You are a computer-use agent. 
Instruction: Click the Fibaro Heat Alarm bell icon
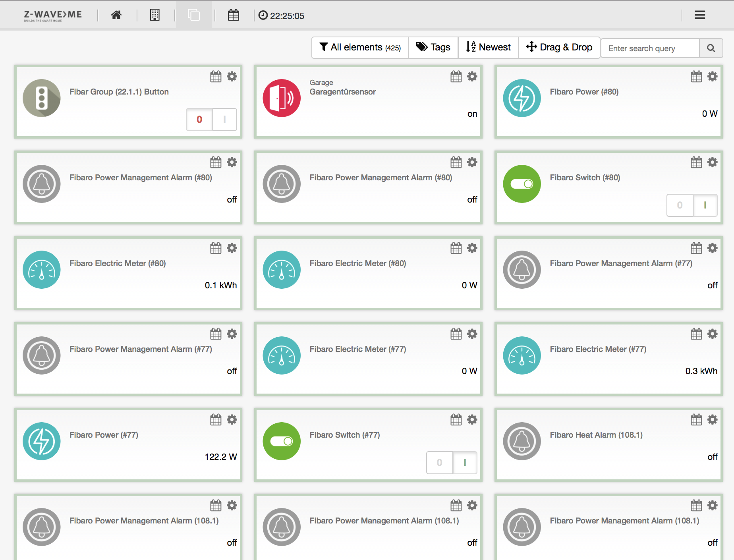tap(522, 441)
